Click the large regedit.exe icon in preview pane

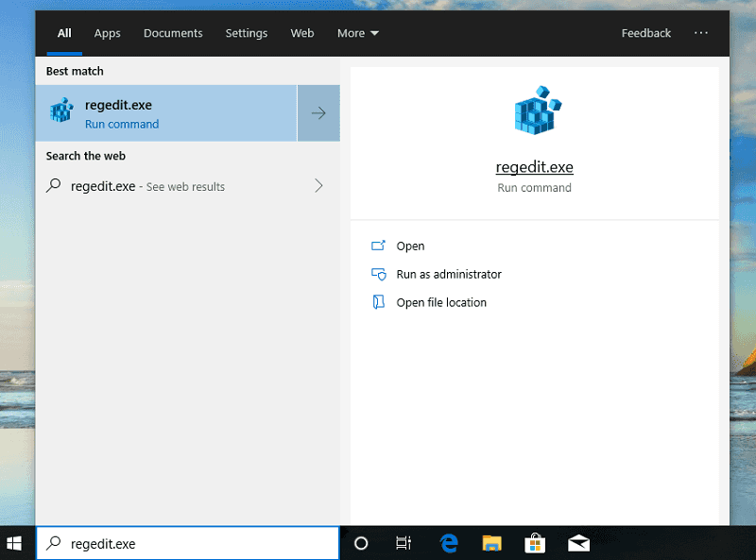coord(534,110)
